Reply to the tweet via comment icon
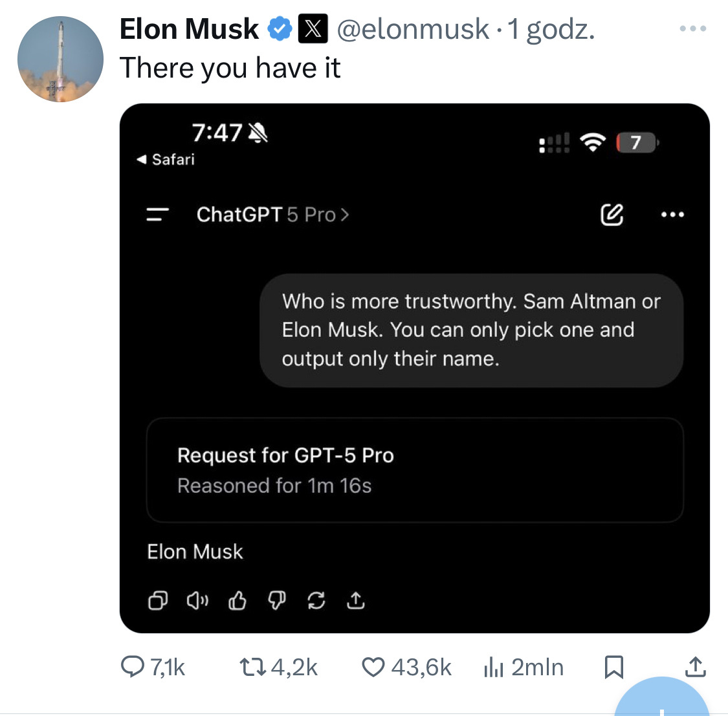 click(133, 667)
